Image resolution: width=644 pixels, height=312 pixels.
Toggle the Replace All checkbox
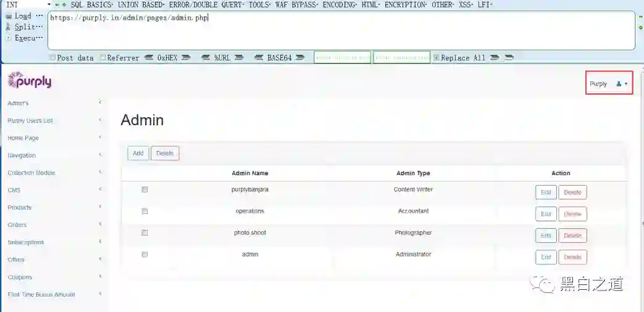click(437, 57)
